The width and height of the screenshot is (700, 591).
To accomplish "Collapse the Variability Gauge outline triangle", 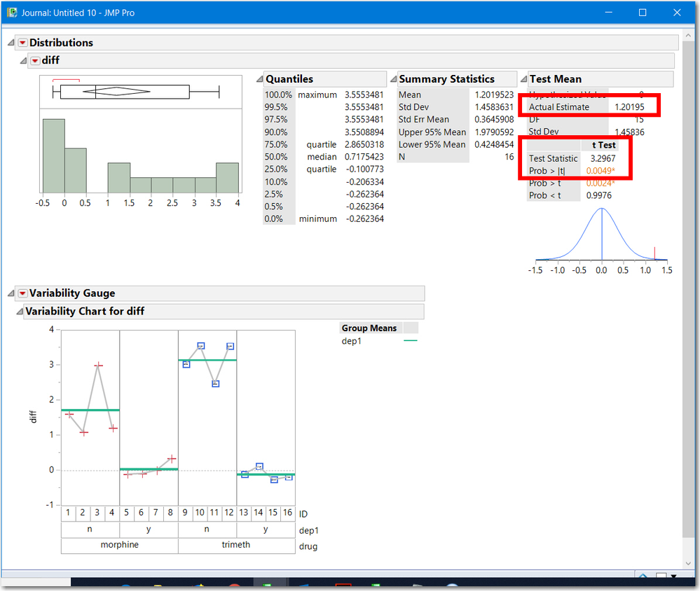I will point(11,293).
